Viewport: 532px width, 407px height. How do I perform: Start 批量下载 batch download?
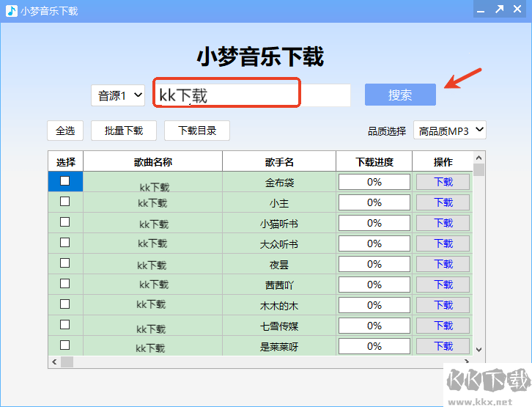124,131
